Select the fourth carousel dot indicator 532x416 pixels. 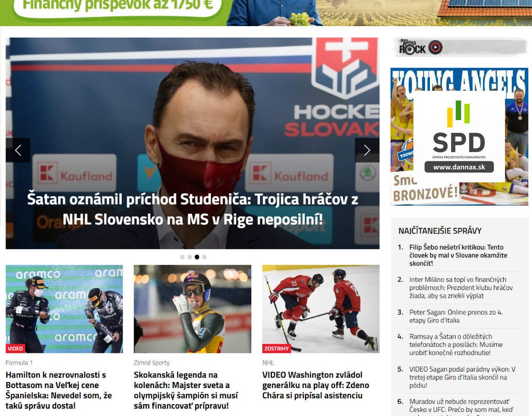(x=204, y=257)
